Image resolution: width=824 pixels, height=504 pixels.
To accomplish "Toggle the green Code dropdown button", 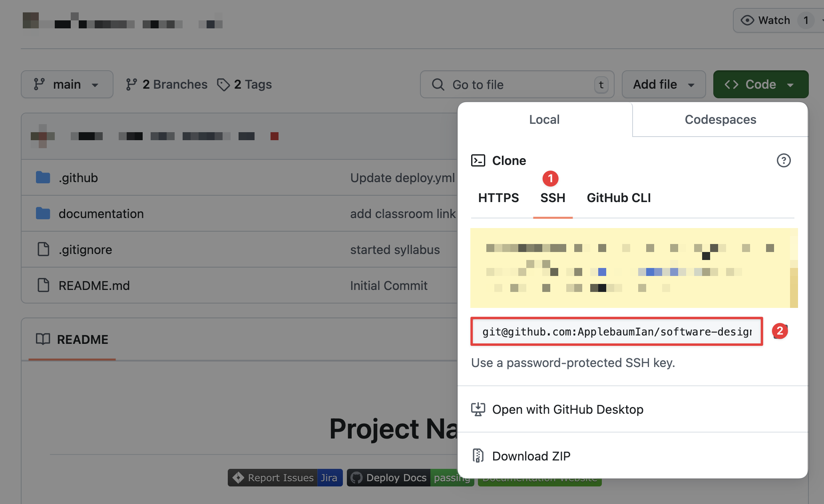I will 760,85.
